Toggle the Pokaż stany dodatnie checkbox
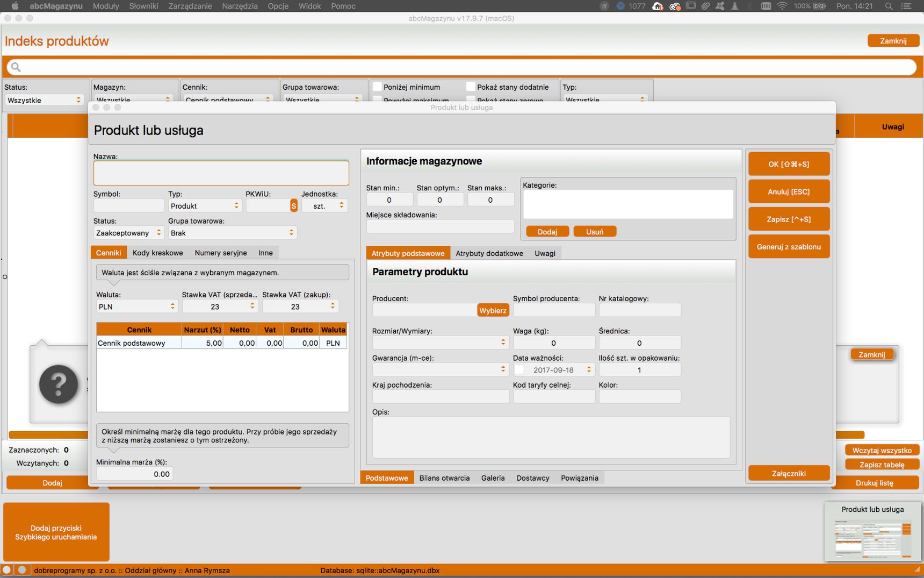The width and height of the screenshot is (924, 578). 471,87
